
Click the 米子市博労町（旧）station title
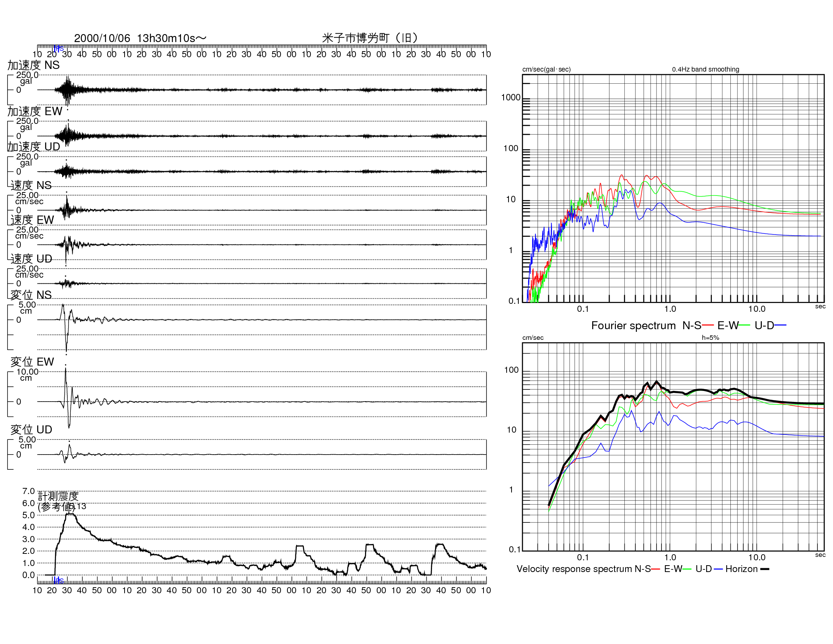pyautogui.click(x=370, y=38)
